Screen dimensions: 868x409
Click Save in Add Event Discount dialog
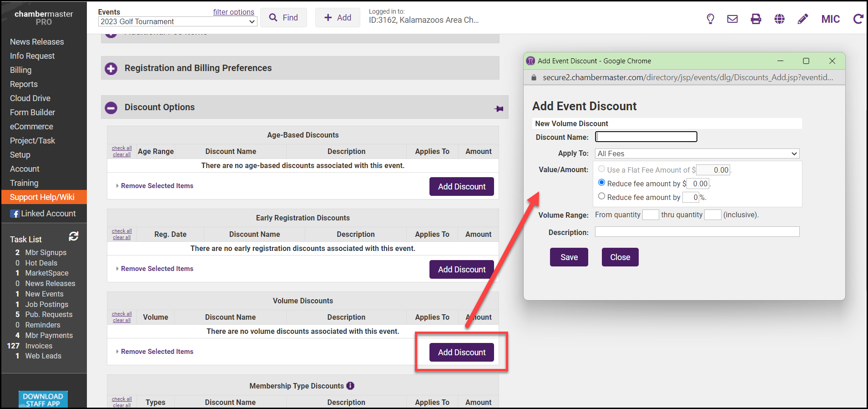[569, 257]
